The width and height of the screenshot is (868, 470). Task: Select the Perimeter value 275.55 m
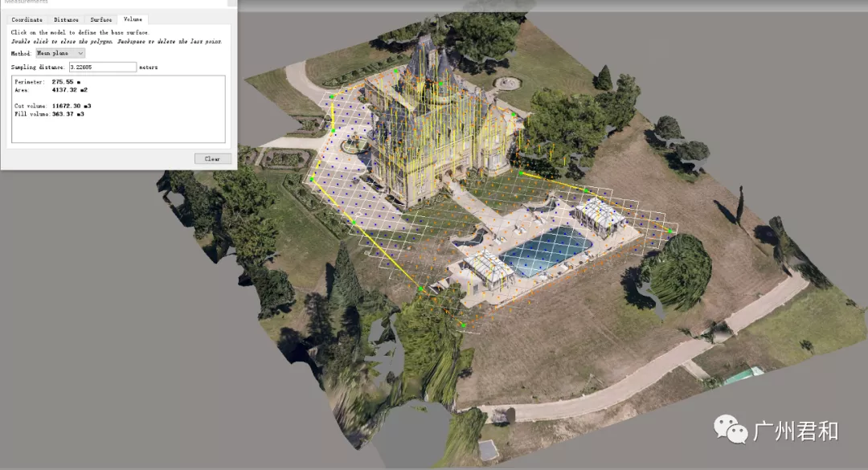pos(66,82)
